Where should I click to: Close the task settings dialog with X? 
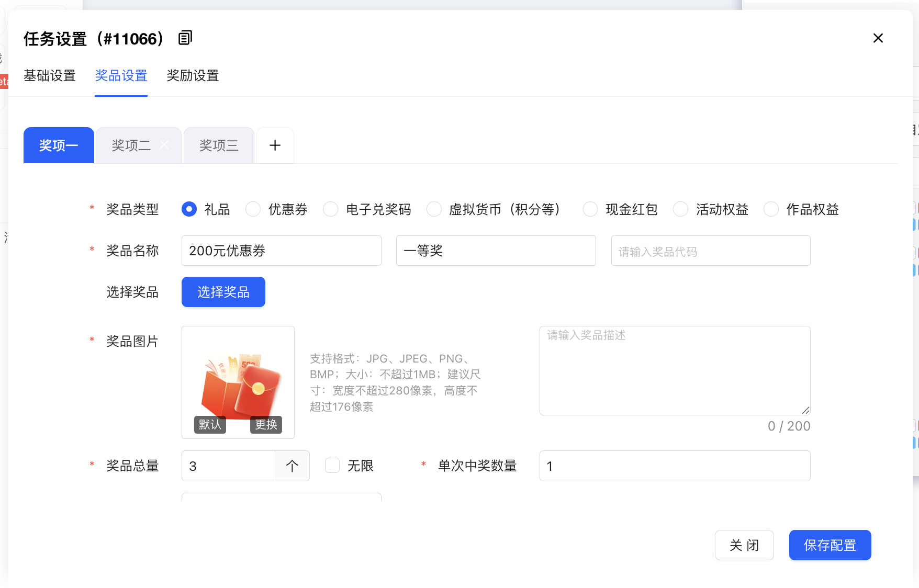click(x=878, y=38)
